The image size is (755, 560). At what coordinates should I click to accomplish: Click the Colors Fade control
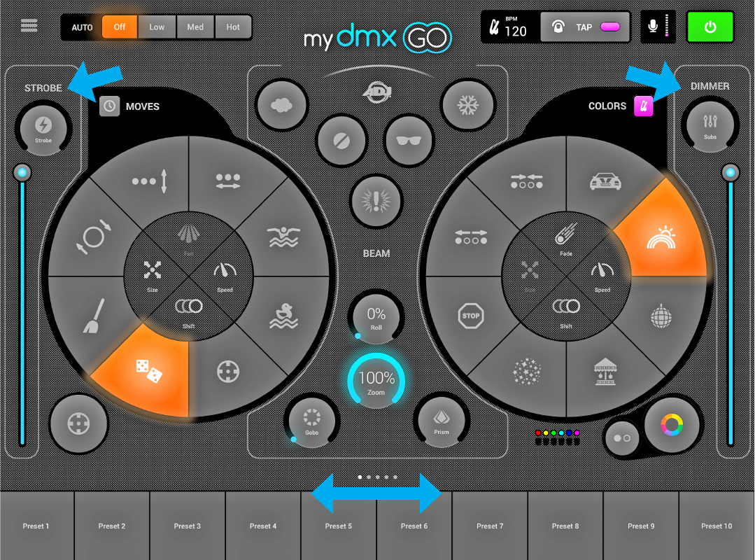coord(566,239)
